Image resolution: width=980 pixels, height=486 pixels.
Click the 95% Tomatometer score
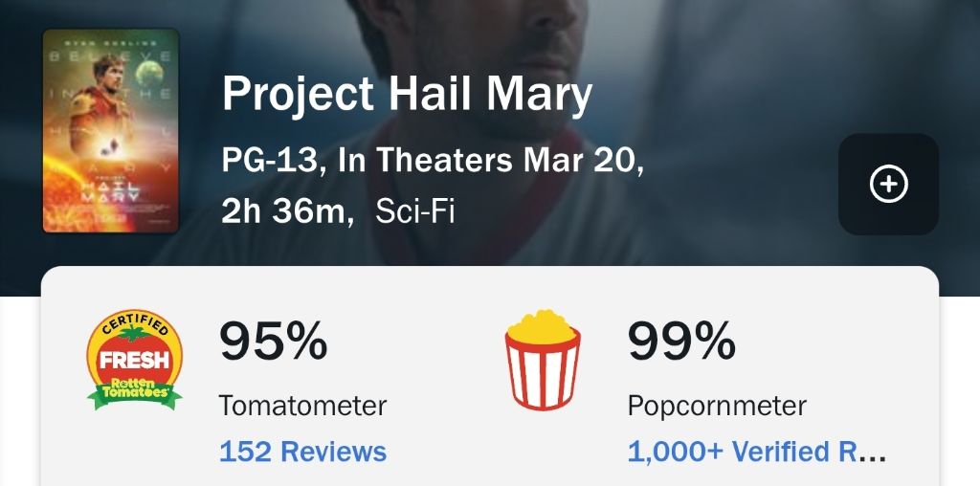pyautogui.click(x=273, y=341)
